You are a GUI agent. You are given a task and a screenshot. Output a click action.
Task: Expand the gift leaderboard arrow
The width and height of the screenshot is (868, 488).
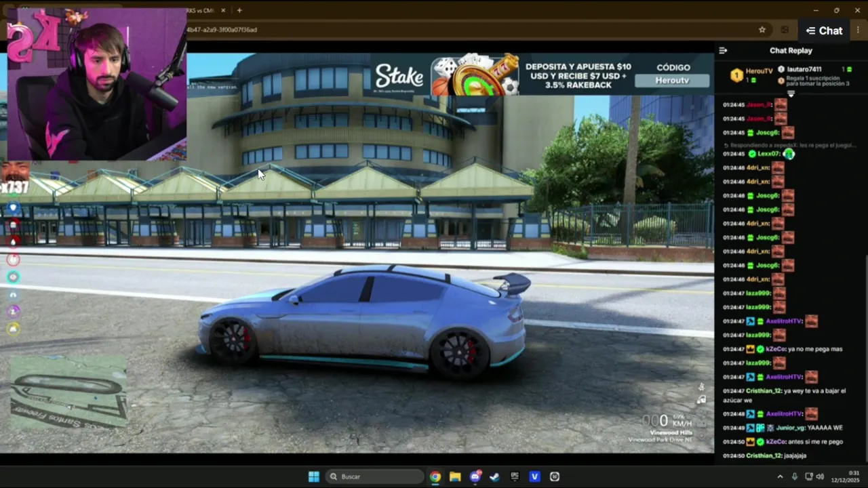pos(791,94)
